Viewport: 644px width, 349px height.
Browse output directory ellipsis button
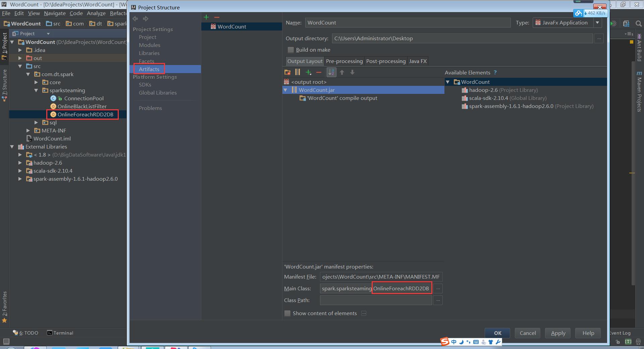[x=599, y=39]
